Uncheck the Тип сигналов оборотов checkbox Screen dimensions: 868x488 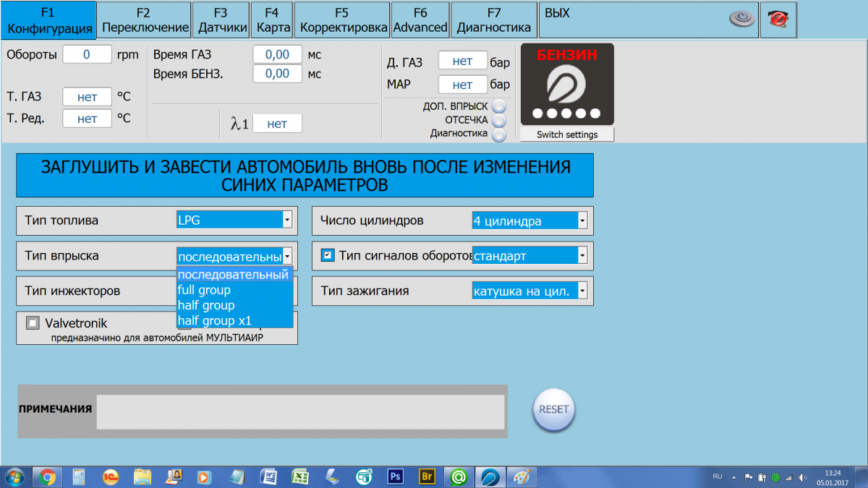pos(328,255)
